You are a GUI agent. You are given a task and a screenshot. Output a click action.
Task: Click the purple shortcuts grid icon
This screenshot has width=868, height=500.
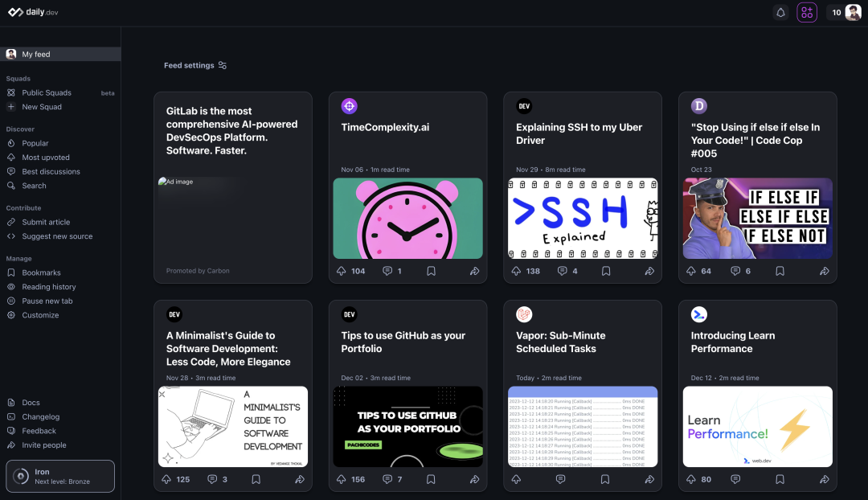[807, 12]
